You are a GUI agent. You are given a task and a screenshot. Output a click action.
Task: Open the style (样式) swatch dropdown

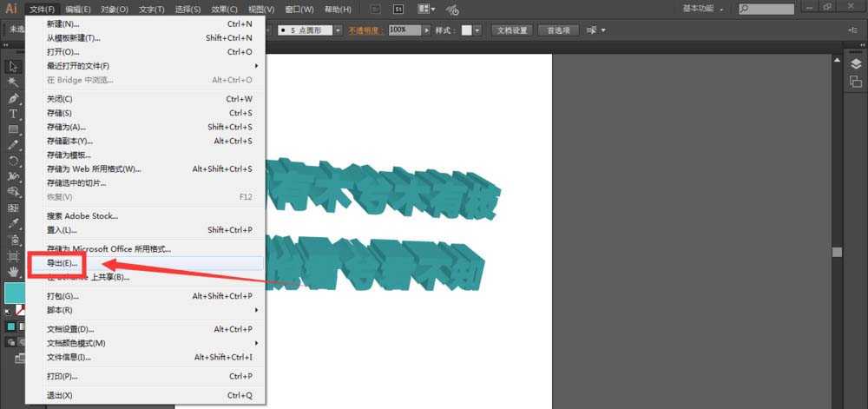pyautogui.click(x=470, y=30)
